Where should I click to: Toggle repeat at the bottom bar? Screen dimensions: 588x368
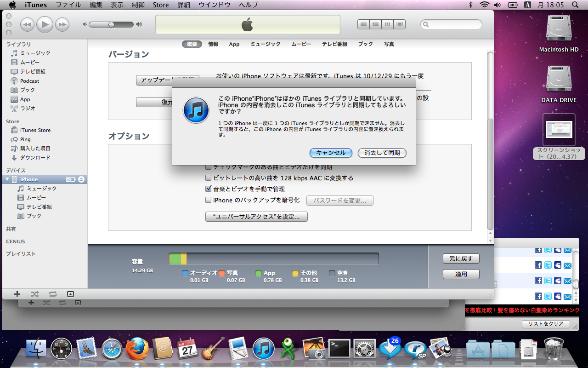point(52,294)
